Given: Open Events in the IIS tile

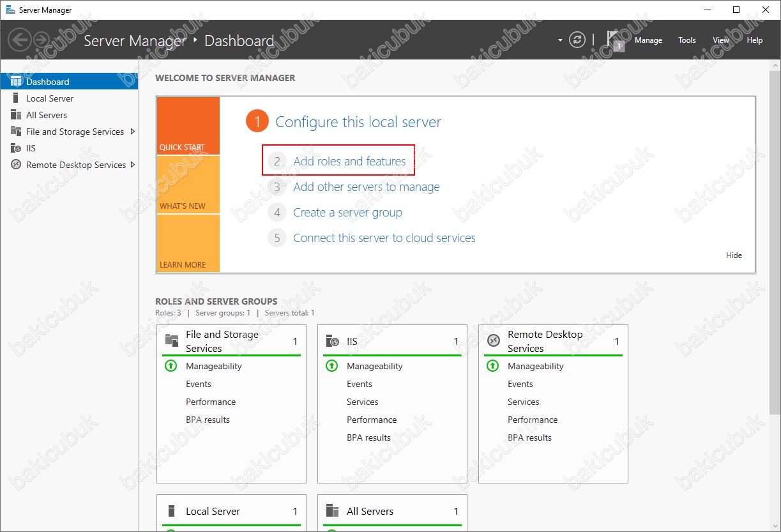Looking at the screenshot, I should point(360,384).
